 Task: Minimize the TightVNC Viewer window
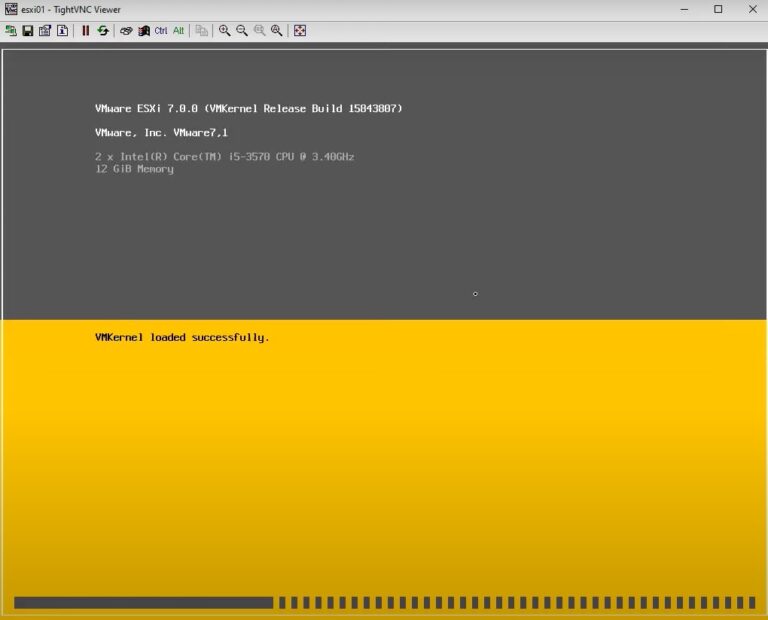(684, 9)
